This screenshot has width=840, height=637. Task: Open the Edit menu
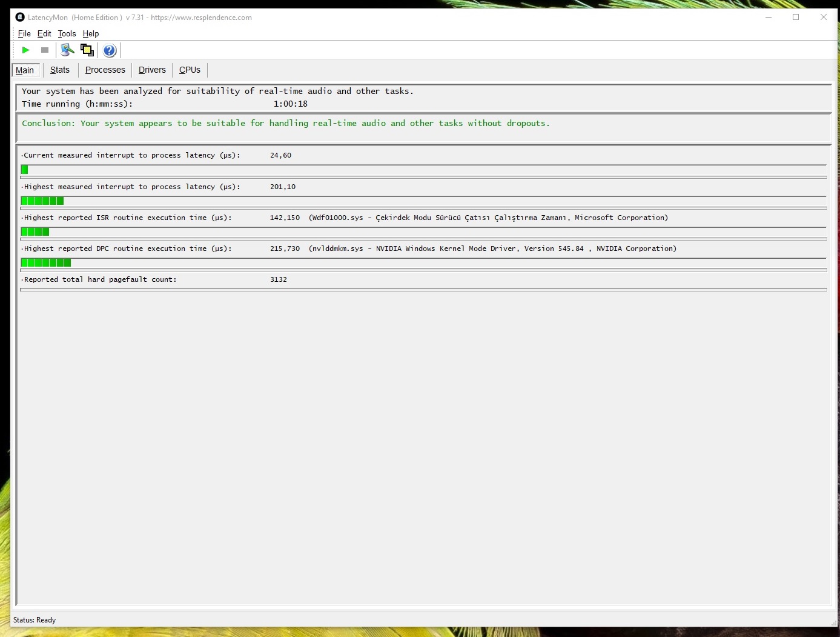pos(44,34)
